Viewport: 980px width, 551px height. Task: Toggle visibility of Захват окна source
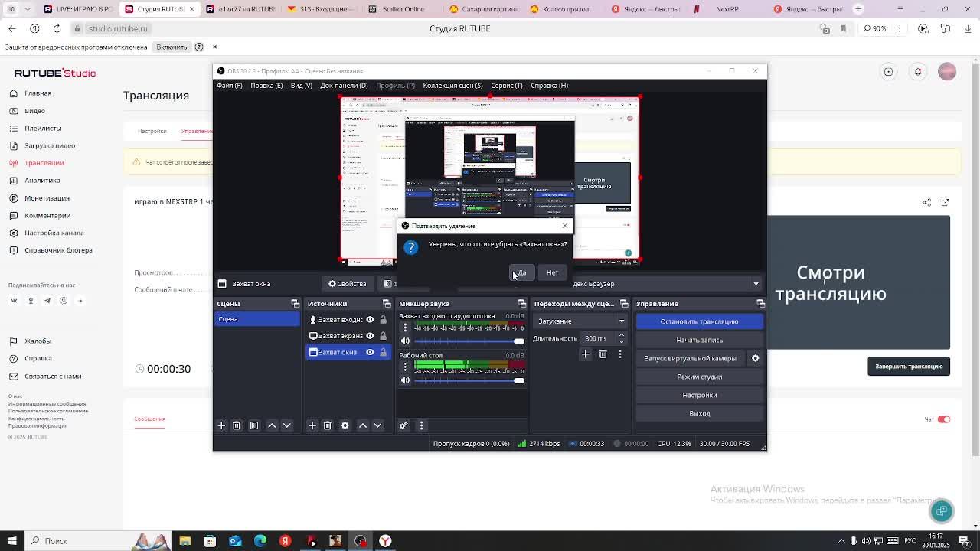pyautogui.click(x=370, y=352)
